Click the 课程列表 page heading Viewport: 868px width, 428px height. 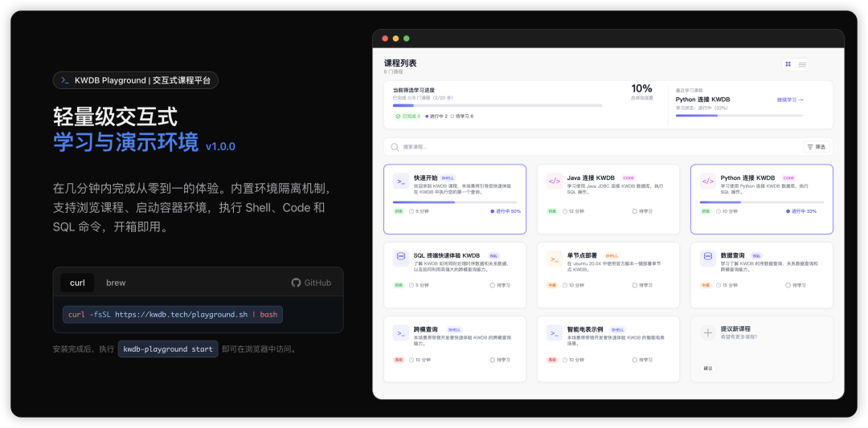[x=400, y=63]
